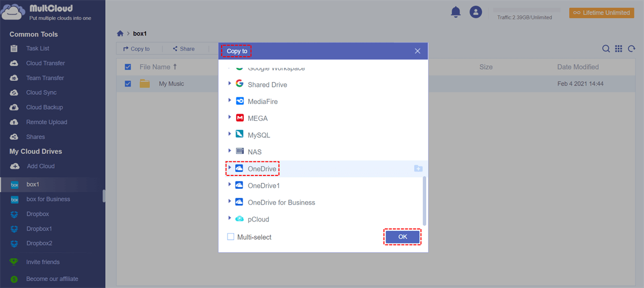The height and width of the screenshot is (288, 644).
Task: Expand the NAS tree node
Action: tap(230, 151)
